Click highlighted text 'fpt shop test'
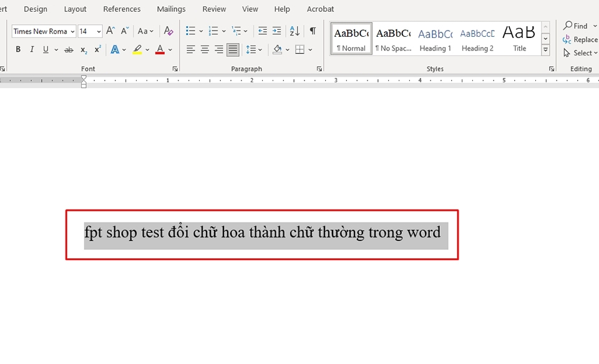 point(124,232)
